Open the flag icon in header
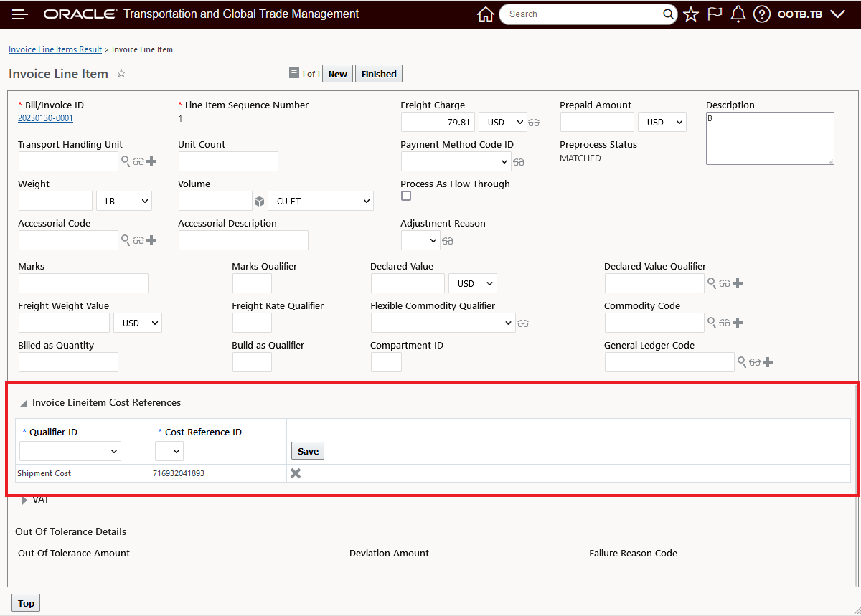Screen dimensions: 861x616 point(715,14)
